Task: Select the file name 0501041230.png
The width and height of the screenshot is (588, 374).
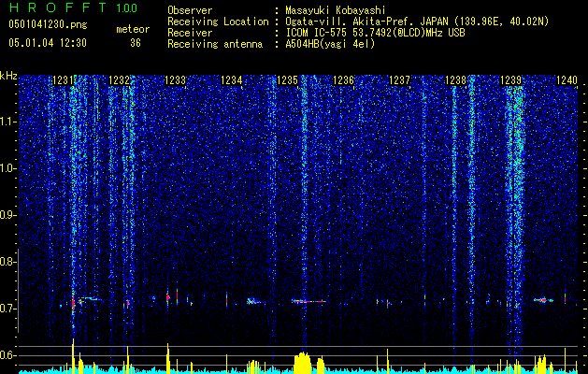Action: tap(48, 25)
